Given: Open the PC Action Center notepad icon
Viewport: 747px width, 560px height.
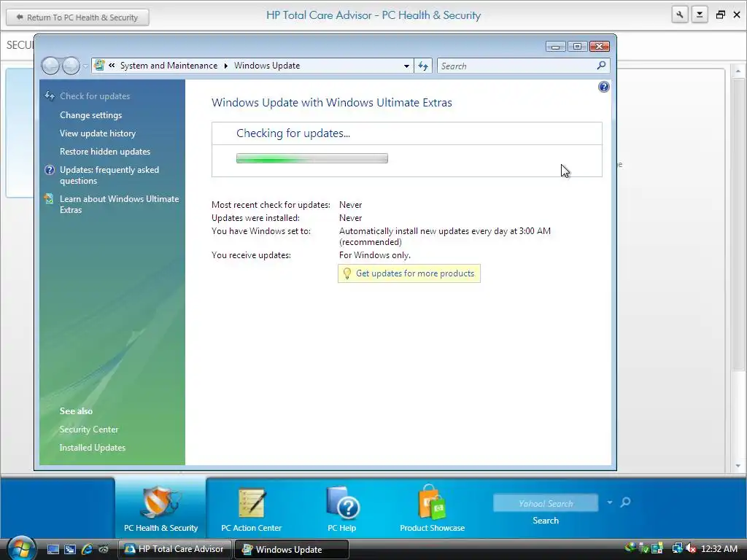Looking at the screenshot, I should click(252, 503).
